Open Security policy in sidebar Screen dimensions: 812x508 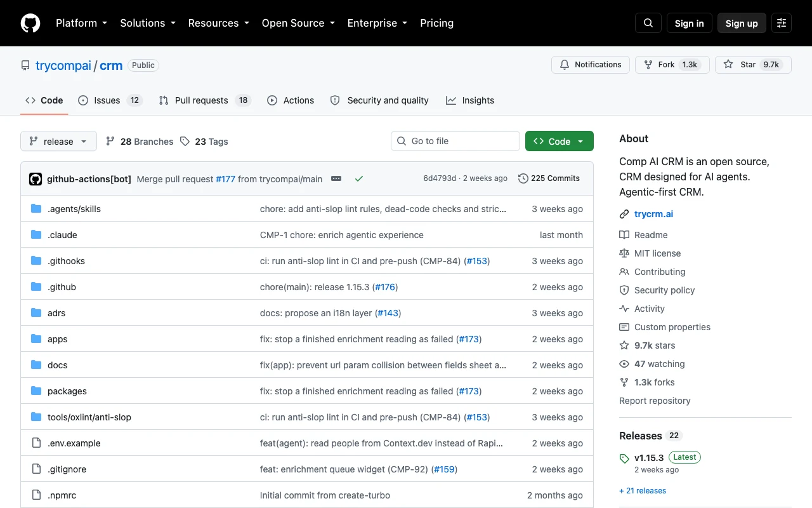(657, 290)
